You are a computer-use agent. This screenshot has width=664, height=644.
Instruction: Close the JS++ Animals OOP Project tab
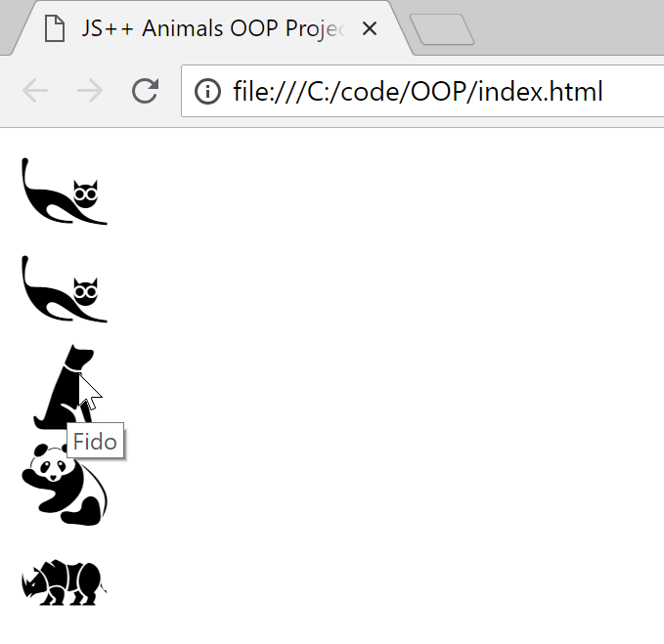(370, 28)
